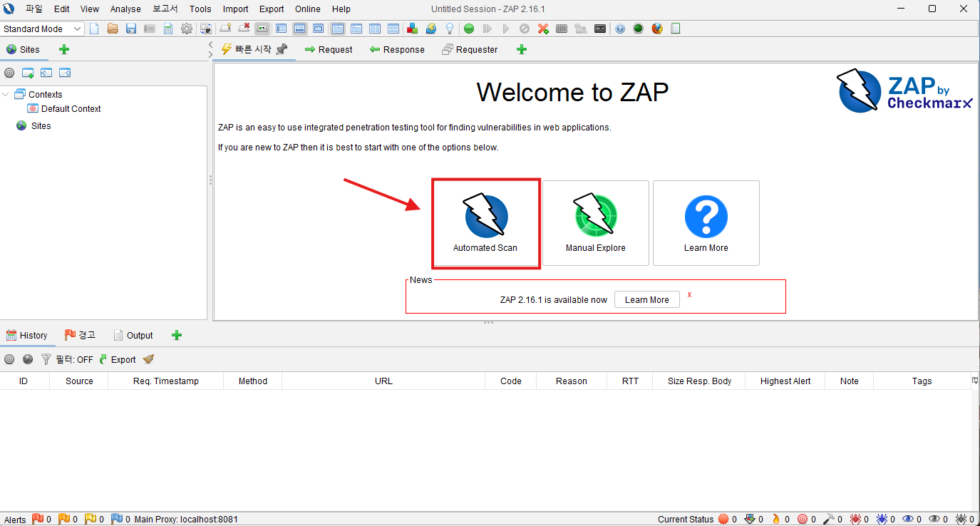980x526 pixels.
Task: Launch browser with the Firefox icon
Action: tap(657, 29)
